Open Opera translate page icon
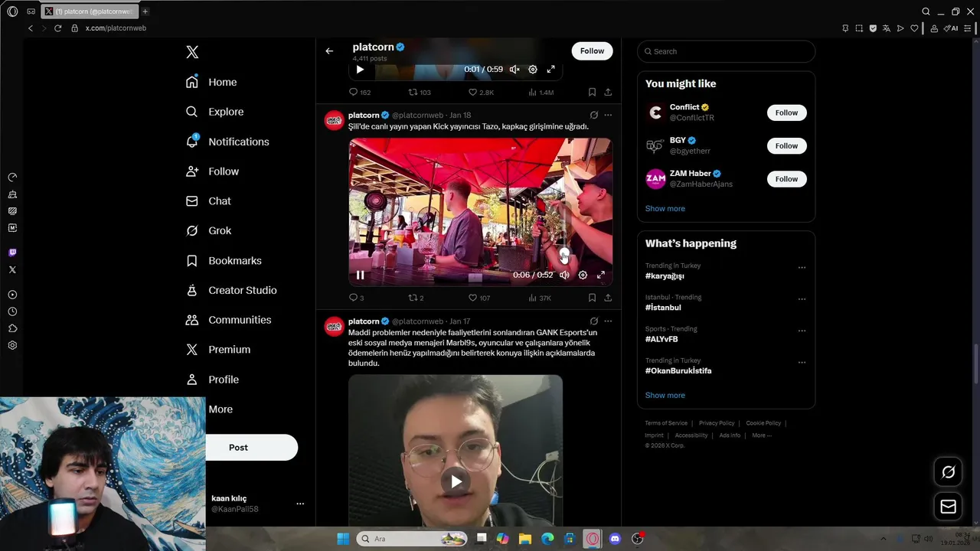The width and height of the screenshot is (980, 551). 887,28
